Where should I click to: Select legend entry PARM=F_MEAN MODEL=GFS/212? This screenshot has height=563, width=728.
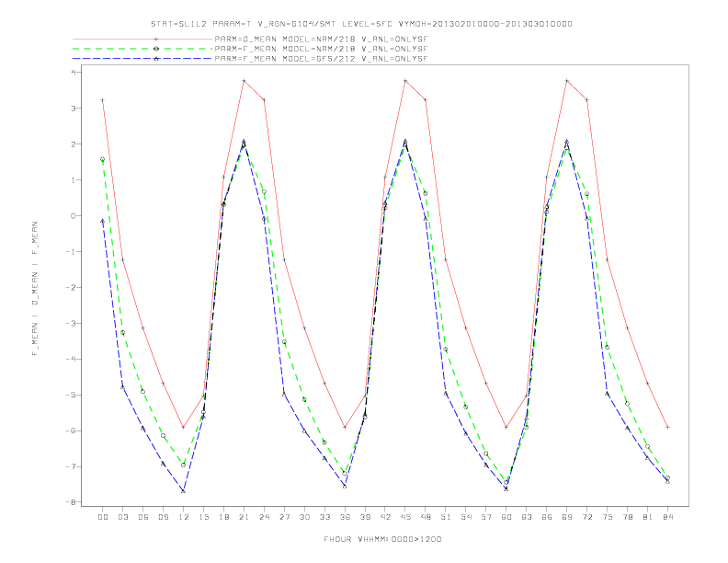click(x=321, y=59)
